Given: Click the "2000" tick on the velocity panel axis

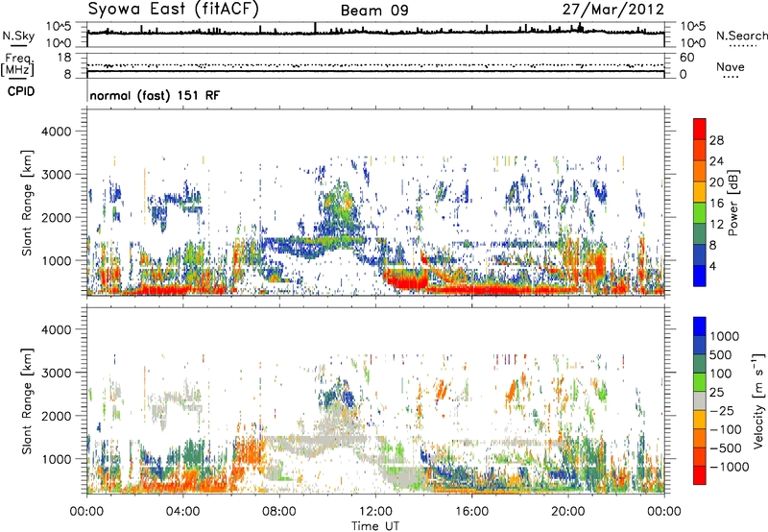Looking at the screenshot, I should pos(56,416).
